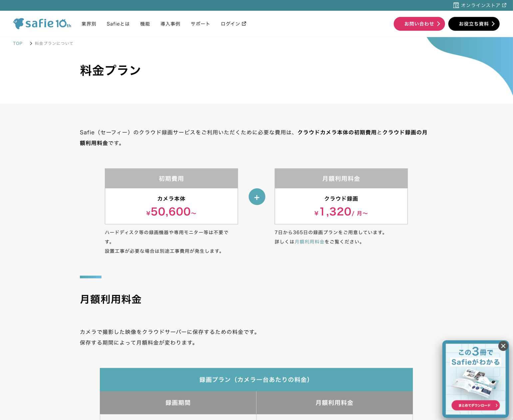Click the online store calendar icon
The width and height of the screenshot is (513, 420).
[456, 5]
